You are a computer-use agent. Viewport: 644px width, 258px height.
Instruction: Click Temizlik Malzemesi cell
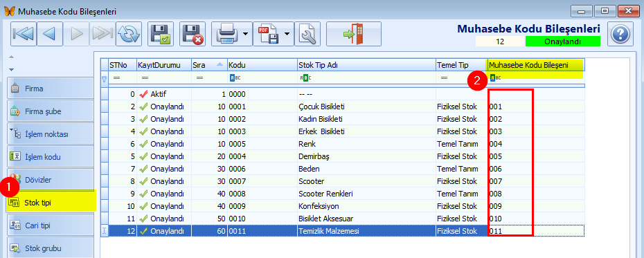pos(367,231)
